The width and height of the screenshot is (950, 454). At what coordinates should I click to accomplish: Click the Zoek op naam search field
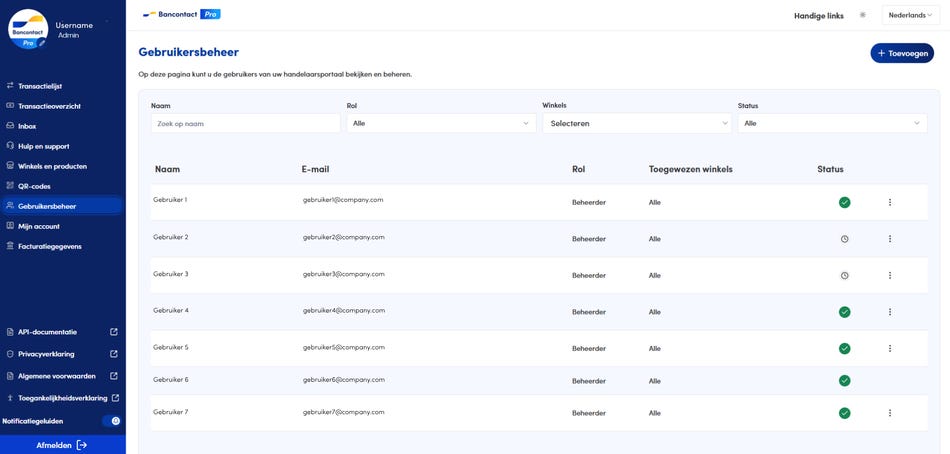tap(245, 124)
